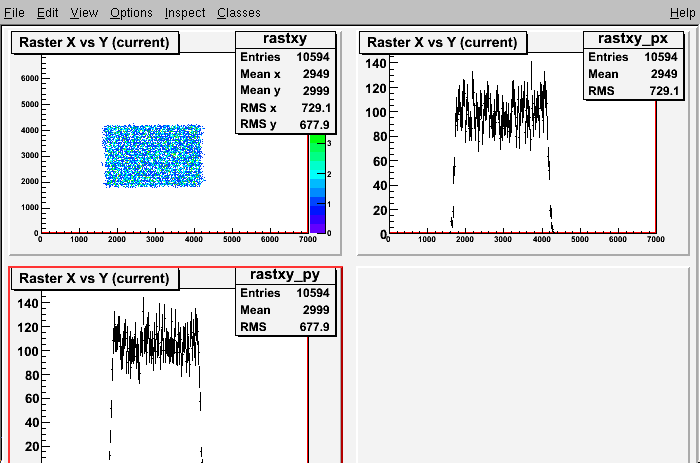Click RMS 729.1 in rastxy_px stats
Viewport: 700px width, 463px height.
pyautogui.click(x=633, y=91)
